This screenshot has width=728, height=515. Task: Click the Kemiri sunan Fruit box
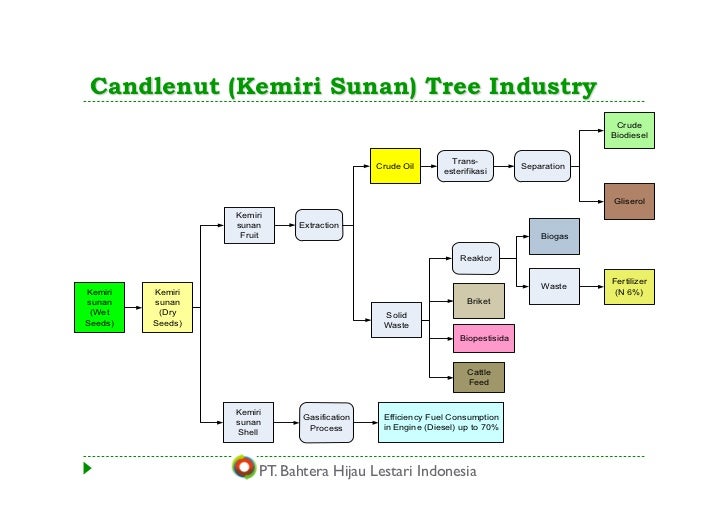pyautogui.click(x=249, y=225)
